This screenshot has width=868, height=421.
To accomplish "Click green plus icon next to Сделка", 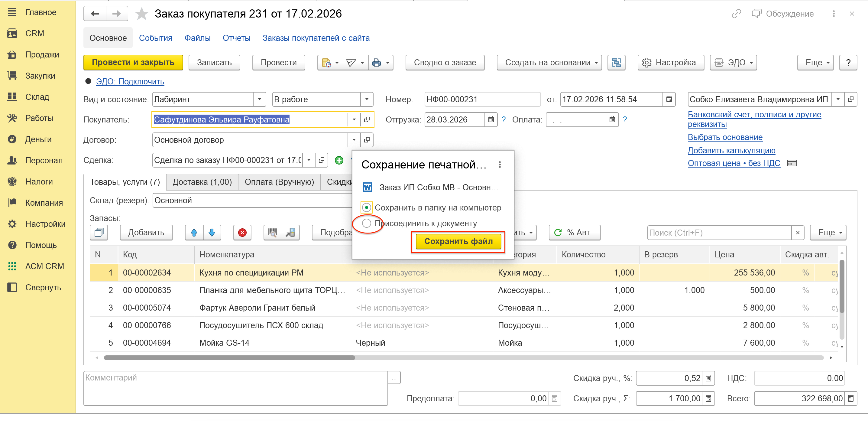I will click(339, 160).
